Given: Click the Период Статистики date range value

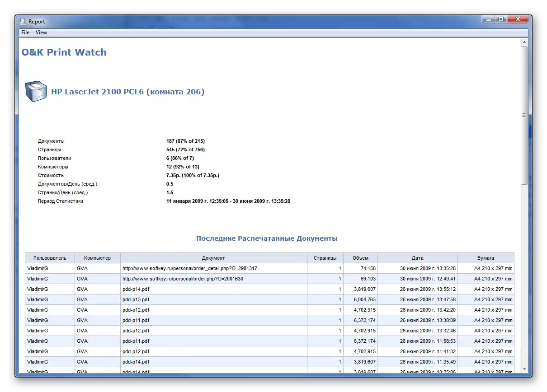Looking at the screenshot, I should coord(228,201).
